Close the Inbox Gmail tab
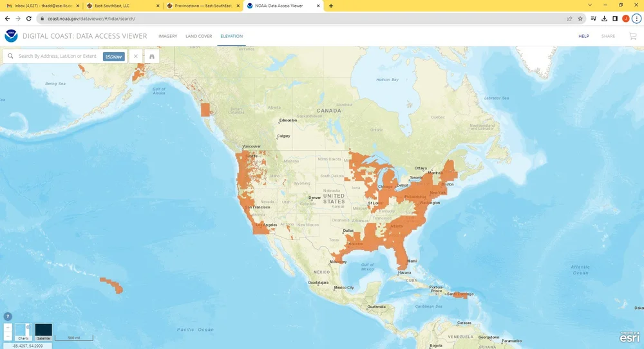Image resolution: width=644 pixels, height=349 pixels. [78, 6]
